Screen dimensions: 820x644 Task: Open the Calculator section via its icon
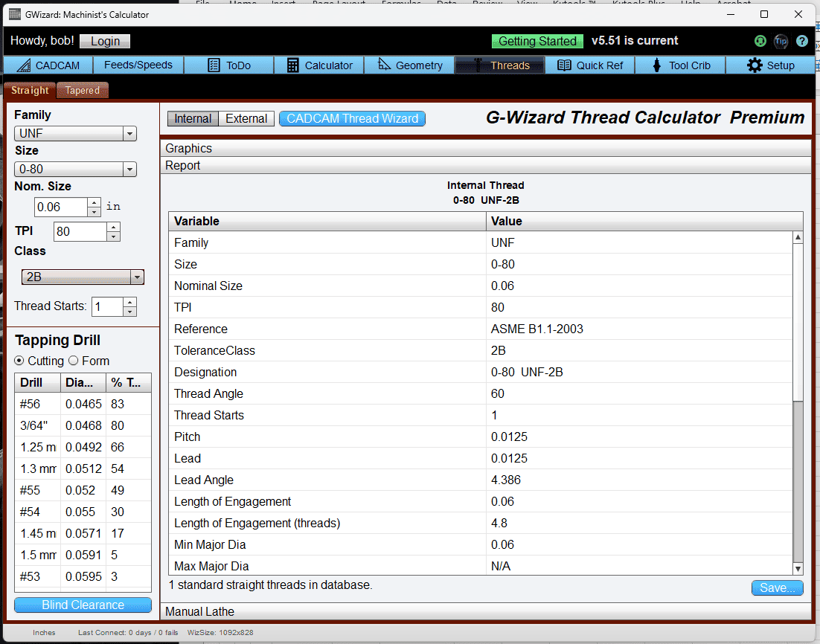pos(292,65)
